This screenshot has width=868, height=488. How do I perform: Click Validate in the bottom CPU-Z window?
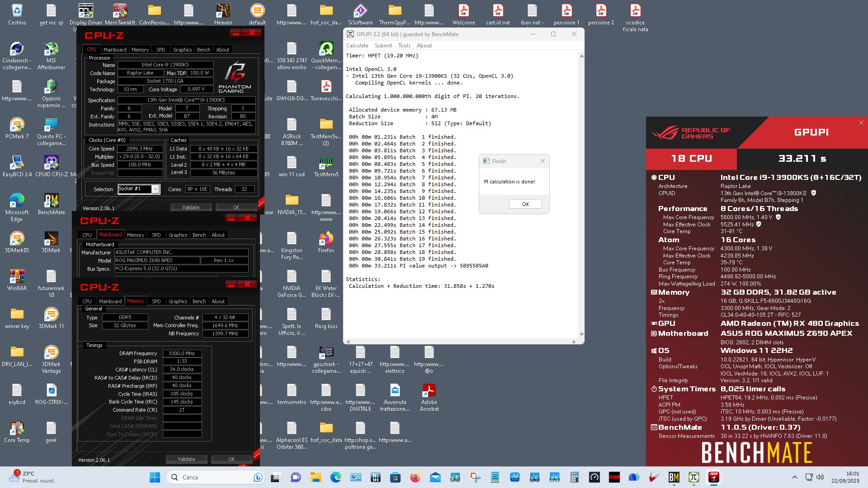point(186,459)
